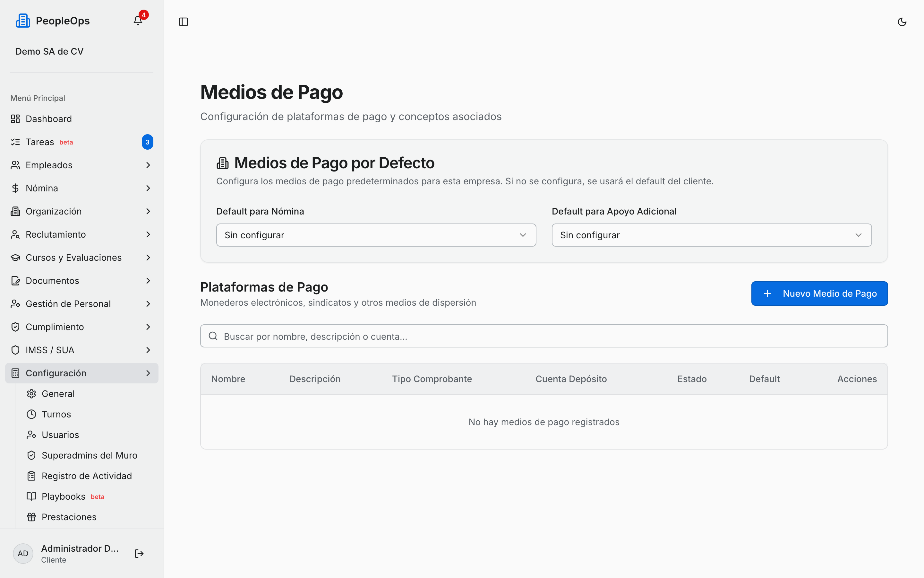The image size is (924, 578).
Task: Go to Dashboard menu item
Action: point(82,119)
